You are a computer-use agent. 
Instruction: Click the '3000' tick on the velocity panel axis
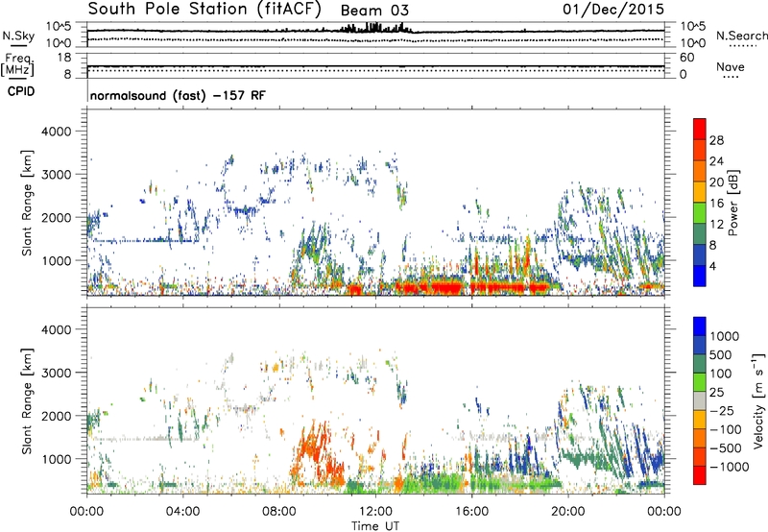click(x=57, y=373)
